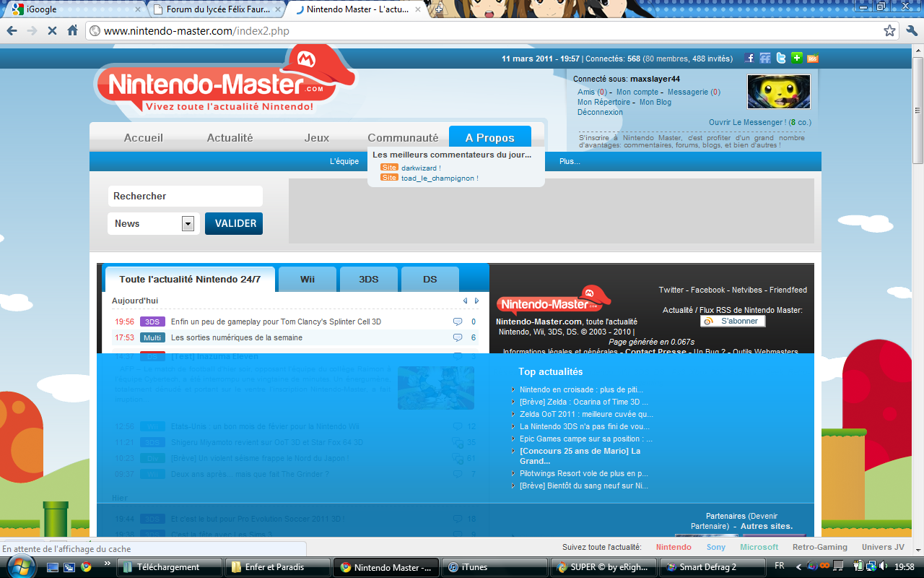
Task: Select the 3DS news tab
Action: [x=369, y=279]
